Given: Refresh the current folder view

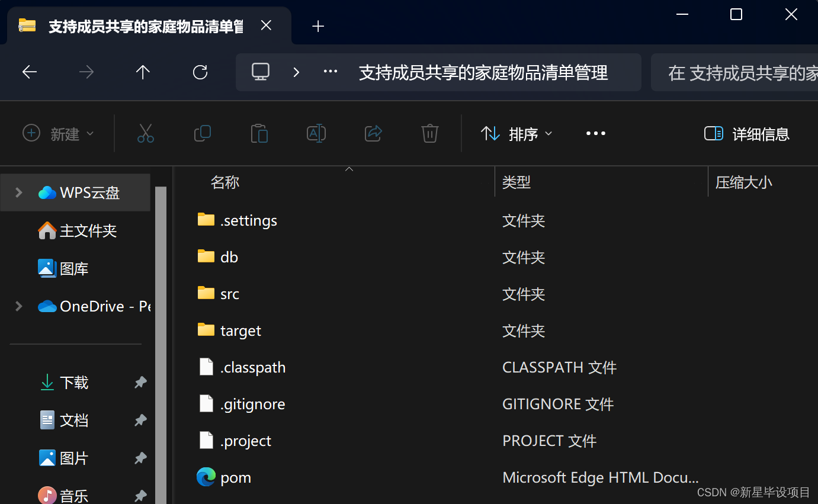Looking at the screenshot, I should tap(200, 72).
